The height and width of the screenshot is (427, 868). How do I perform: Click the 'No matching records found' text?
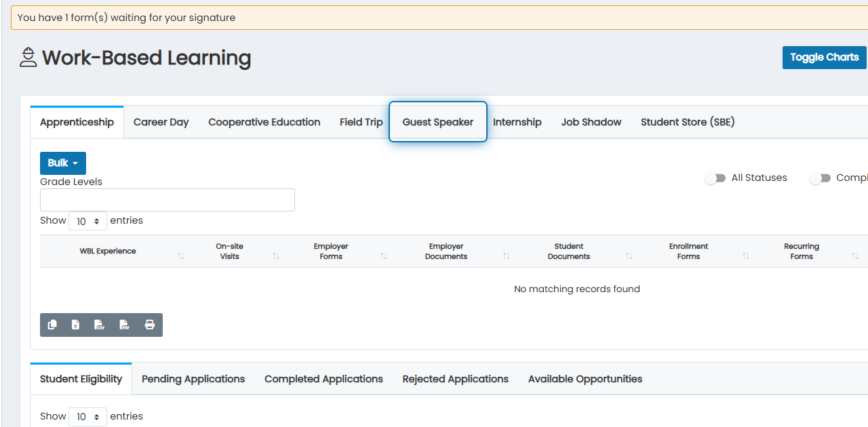click(577, 289)
